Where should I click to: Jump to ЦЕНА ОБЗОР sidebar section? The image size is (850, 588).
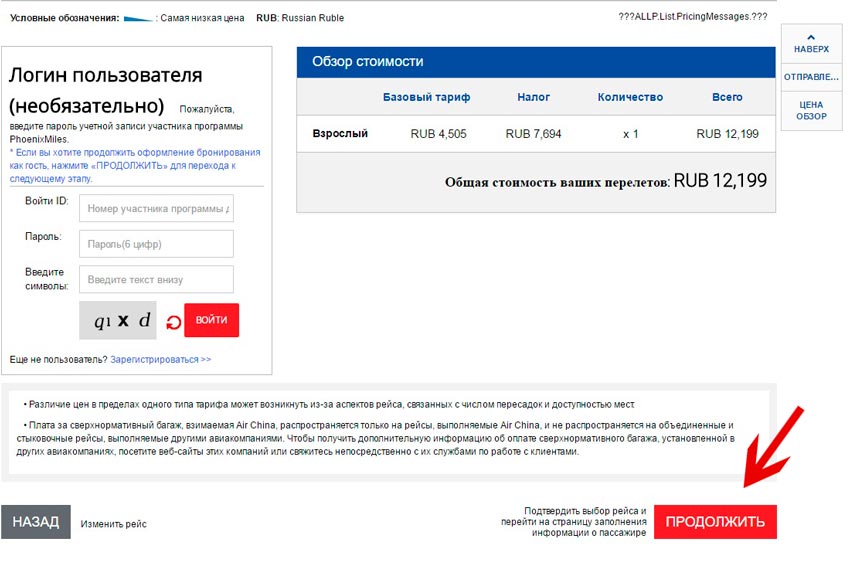[x=811, y=110]
